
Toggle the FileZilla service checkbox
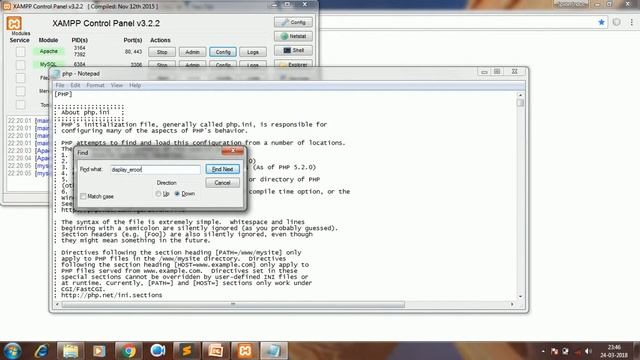[20, 78]
